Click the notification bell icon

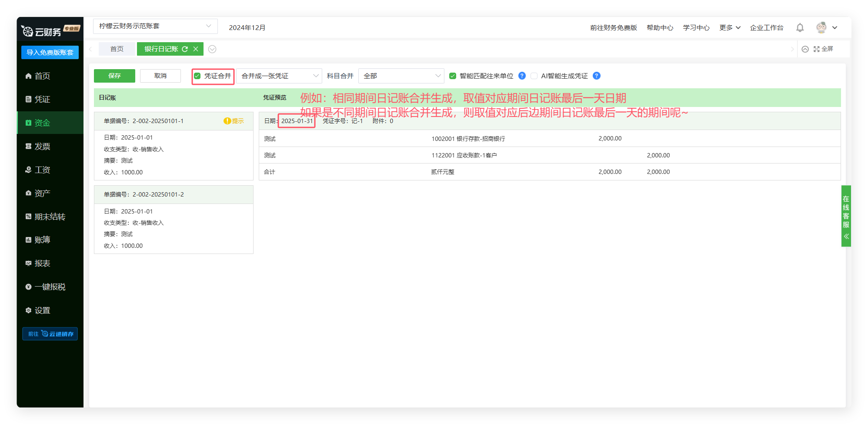(800, 28)
